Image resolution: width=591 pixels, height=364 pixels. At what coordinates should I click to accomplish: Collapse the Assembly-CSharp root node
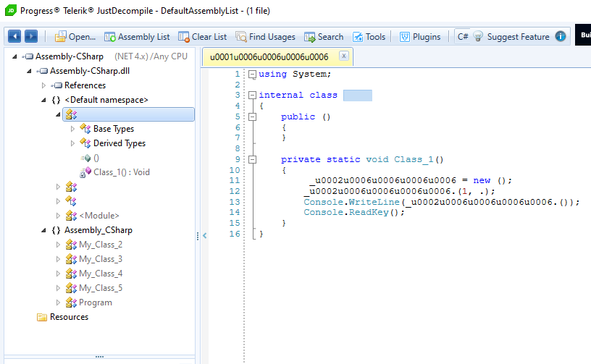click(14, 56)
